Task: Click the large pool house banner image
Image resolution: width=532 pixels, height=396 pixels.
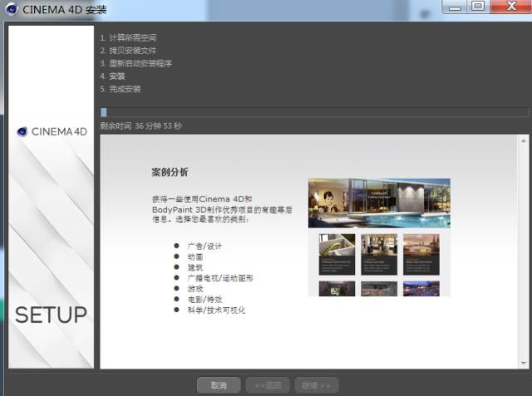Action: click(x=378, y=202)
